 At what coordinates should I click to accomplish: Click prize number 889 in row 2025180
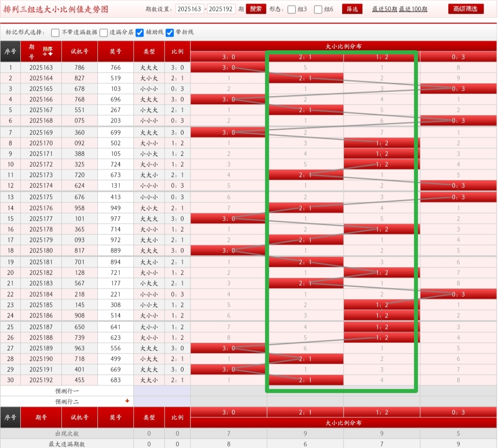click(116, 250)
